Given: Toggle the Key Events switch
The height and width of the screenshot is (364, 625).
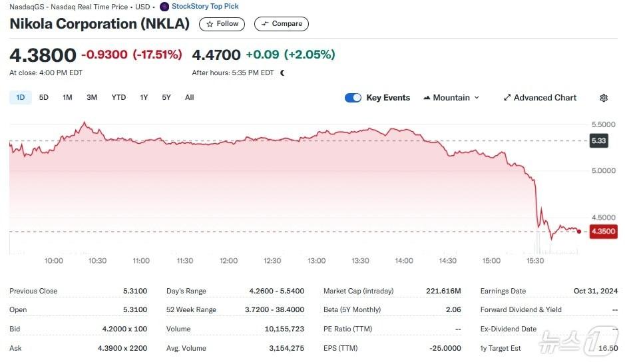Looking at the screenshot, I should pos(353,98).
